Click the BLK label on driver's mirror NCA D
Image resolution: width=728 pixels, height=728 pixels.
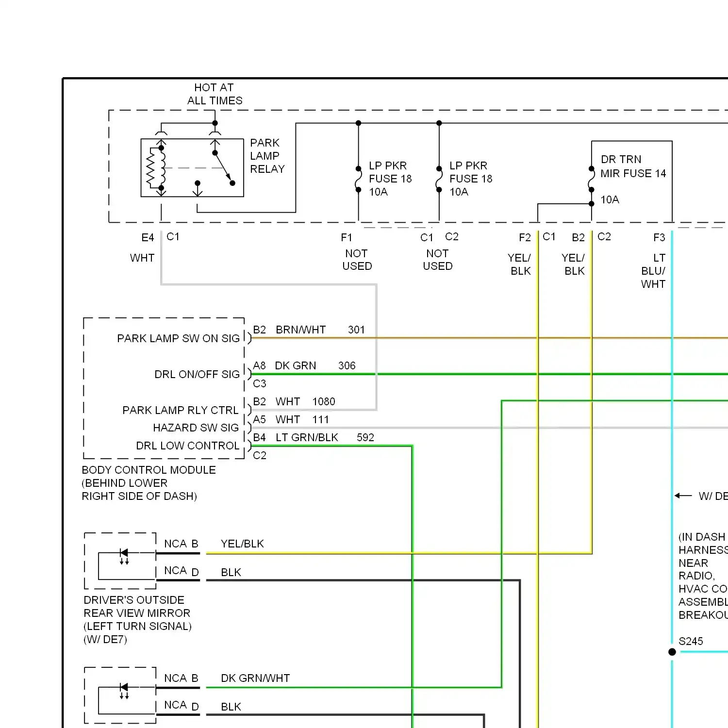tap(231, 572)
